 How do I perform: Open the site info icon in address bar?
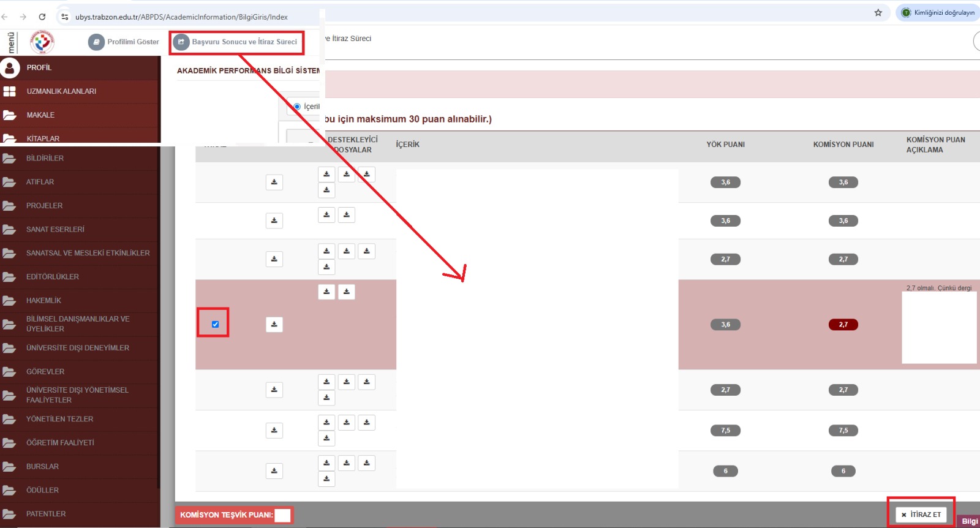(x=65, y=17)
